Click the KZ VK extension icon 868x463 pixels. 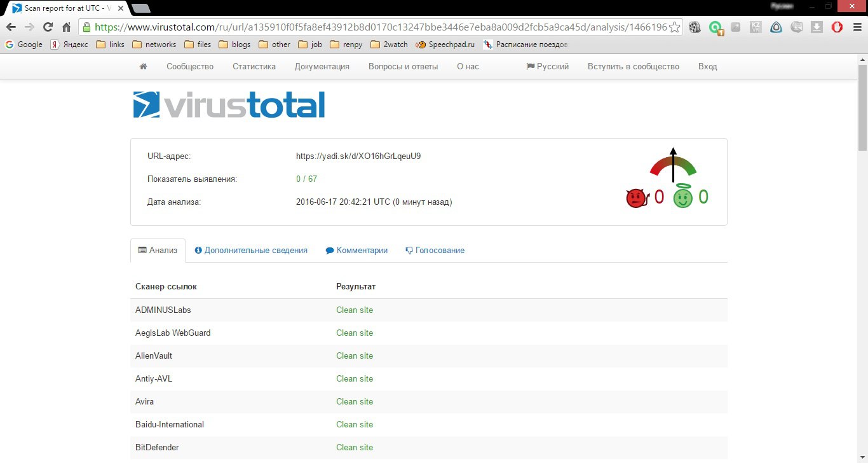point(756,27)
